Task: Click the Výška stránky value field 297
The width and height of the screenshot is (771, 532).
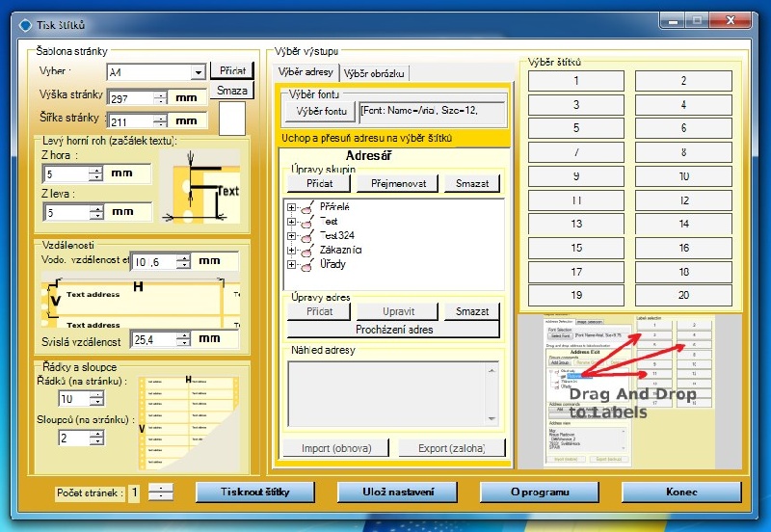Action: coord(131,98)
